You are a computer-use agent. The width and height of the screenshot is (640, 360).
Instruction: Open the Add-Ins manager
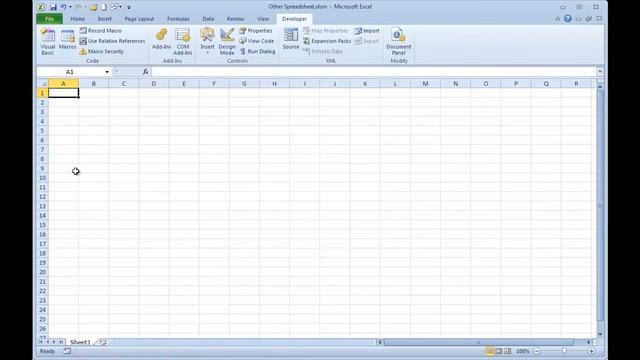162,39
